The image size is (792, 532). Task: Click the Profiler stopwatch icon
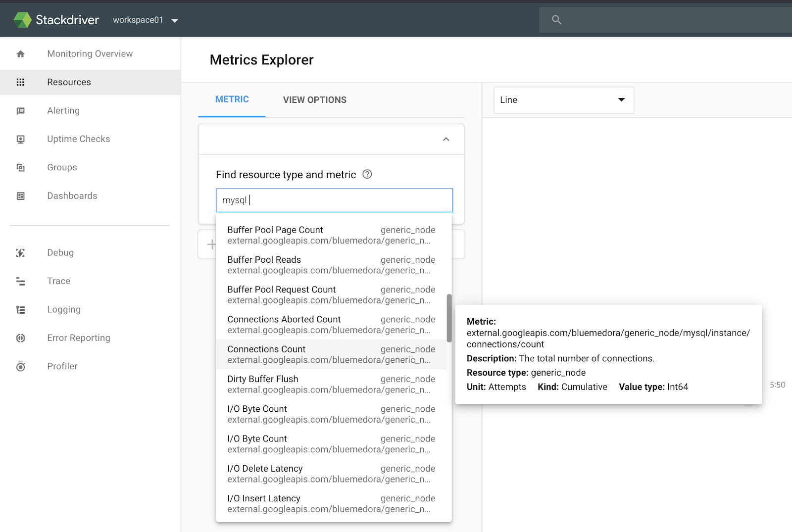click(20, 366)
